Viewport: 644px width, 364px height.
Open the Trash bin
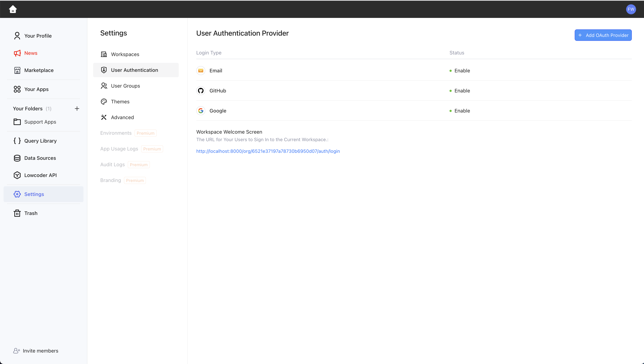tap(31, 213)
